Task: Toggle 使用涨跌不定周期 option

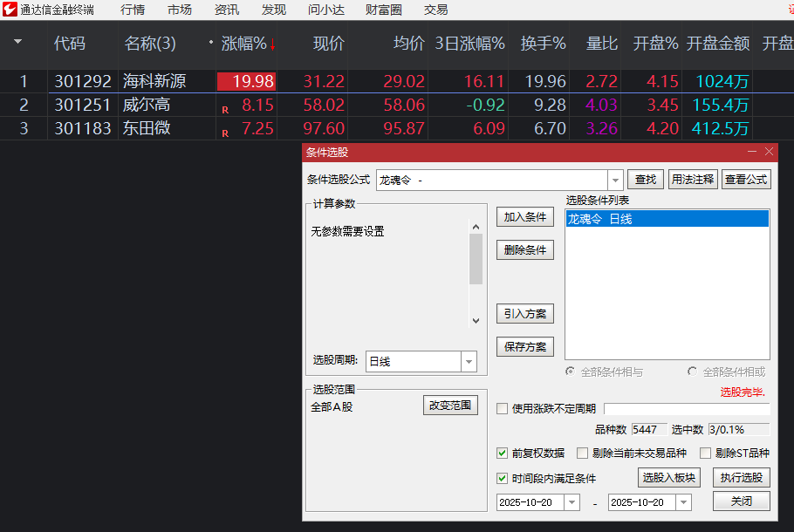Action: (502, 407)
